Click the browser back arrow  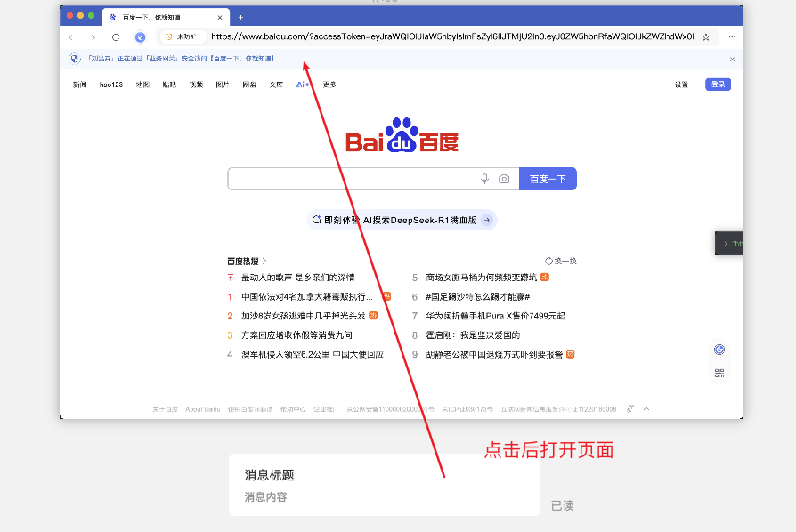pyautogui.click(x=71, y=37)
